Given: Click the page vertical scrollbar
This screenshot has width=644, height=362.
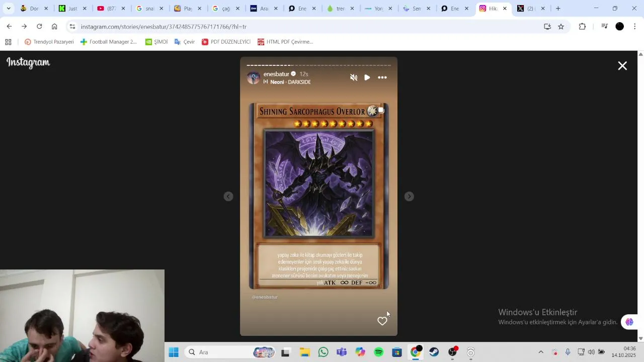Looking at the screenshot, I should [640, 196].
